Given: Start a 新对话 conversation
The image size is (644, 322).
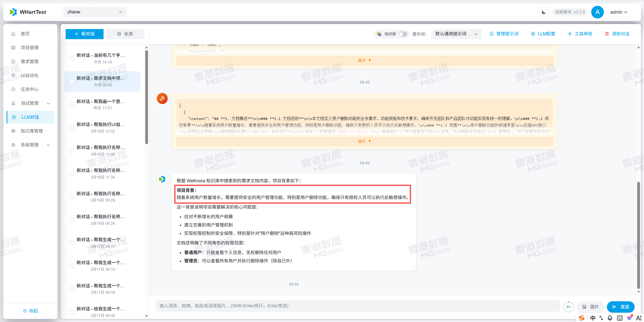Looking at the screenshot, I should coord(84,34).
